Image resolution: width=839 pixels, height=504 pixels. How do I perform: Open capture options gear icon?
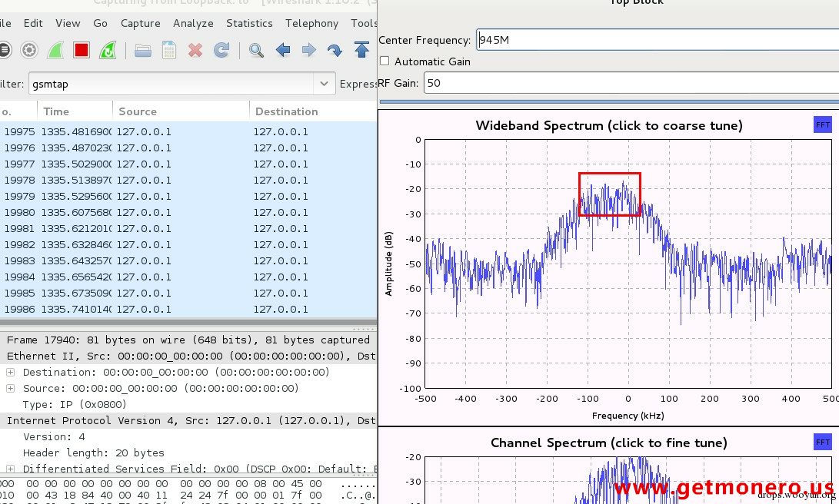[x=29, y=51]
